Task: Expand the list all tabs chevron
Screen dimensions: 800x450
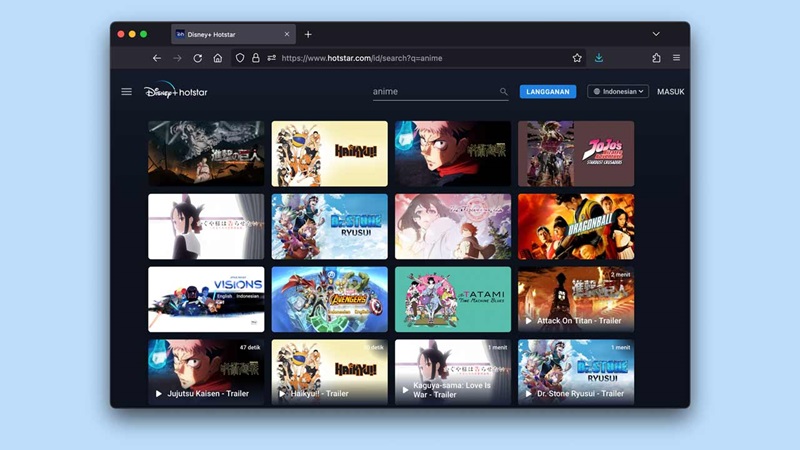Action: coord(656,34)
